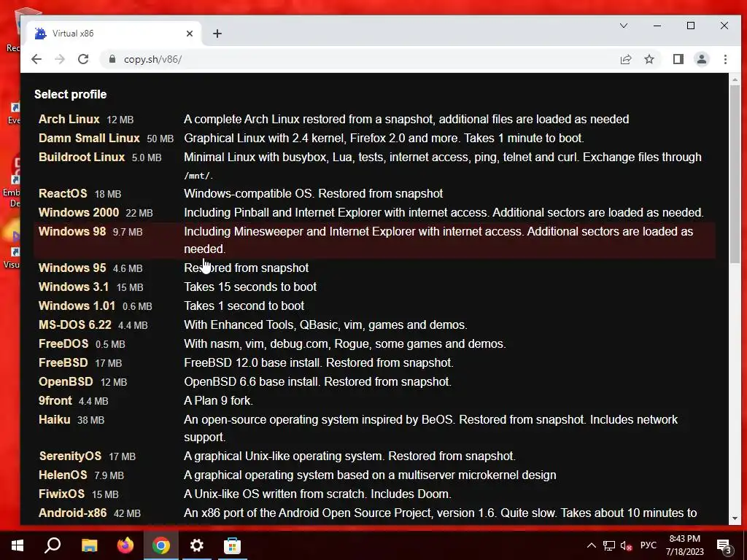Image resolution: width=747 pixels, height=560 pixels.
Task: Click the address bar URL
Action: (x=152, y=59)
